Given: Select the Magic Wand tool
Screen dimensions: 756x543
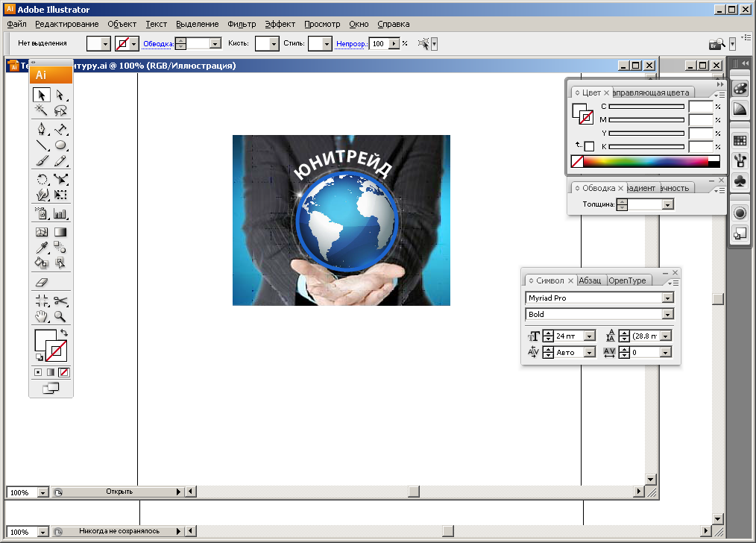Looking at the screenshot, I should click(42, 110).
